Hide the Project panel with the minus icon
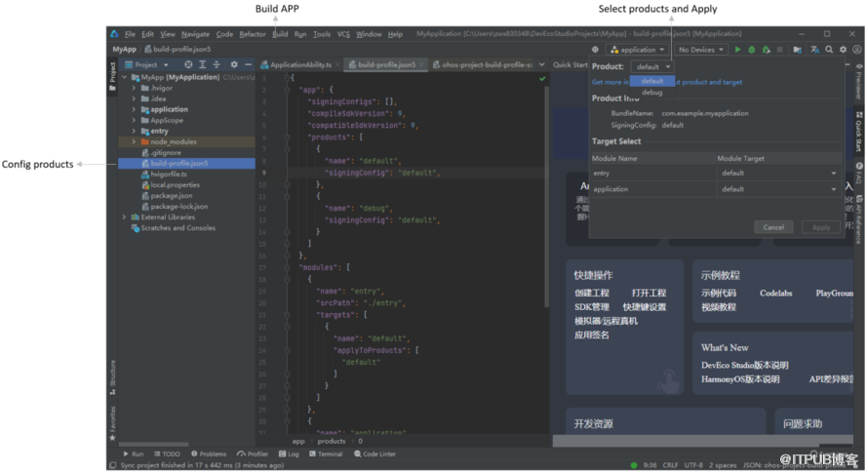The height and width of the screenshot is (474, 868). pos(248,64)
